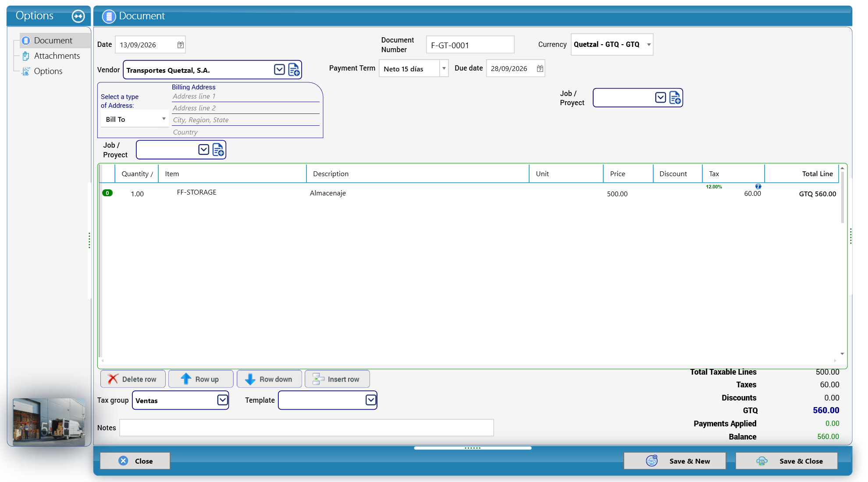868x482 pixels.
Task: Open Options item in the sidebar tree
Action: tap(48, 71)
